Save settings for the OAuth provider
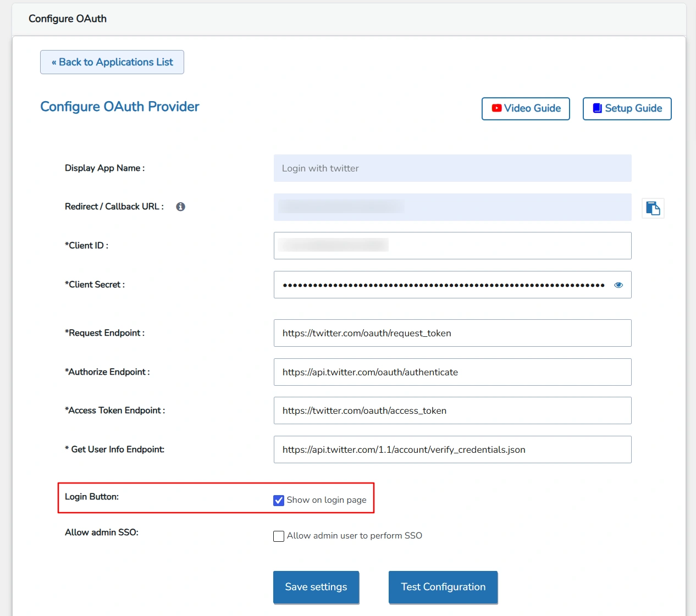696x616 pixels. click(316, 587)
